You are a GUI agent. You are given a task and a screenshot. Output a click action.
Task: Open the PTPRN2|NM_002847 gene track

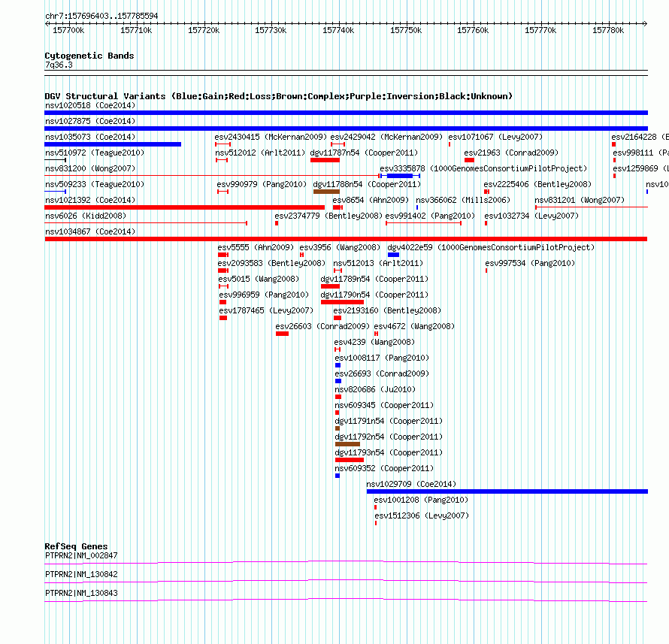[346, 563]
